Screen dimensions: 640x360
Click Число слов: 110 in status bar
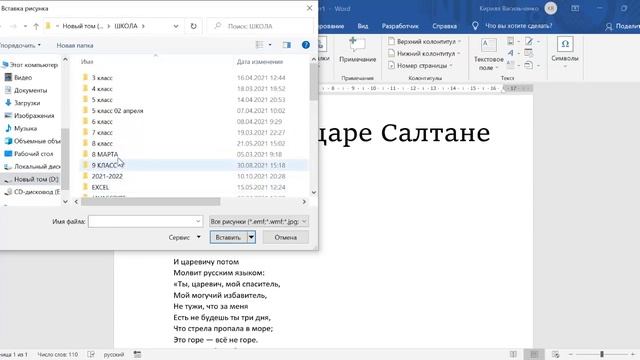point(58,354)
